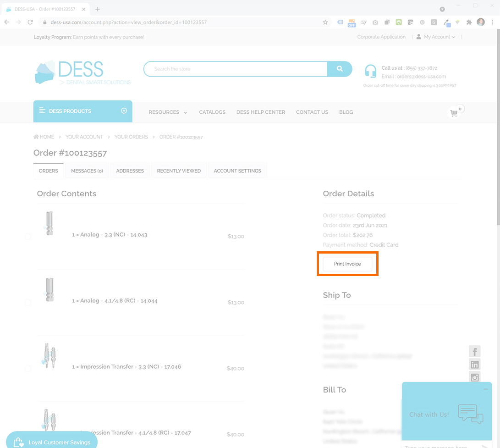Open Impression Transfer 3.3 (NC) link
The height and width of the screenshot is (448, 500).
[126, 367]
